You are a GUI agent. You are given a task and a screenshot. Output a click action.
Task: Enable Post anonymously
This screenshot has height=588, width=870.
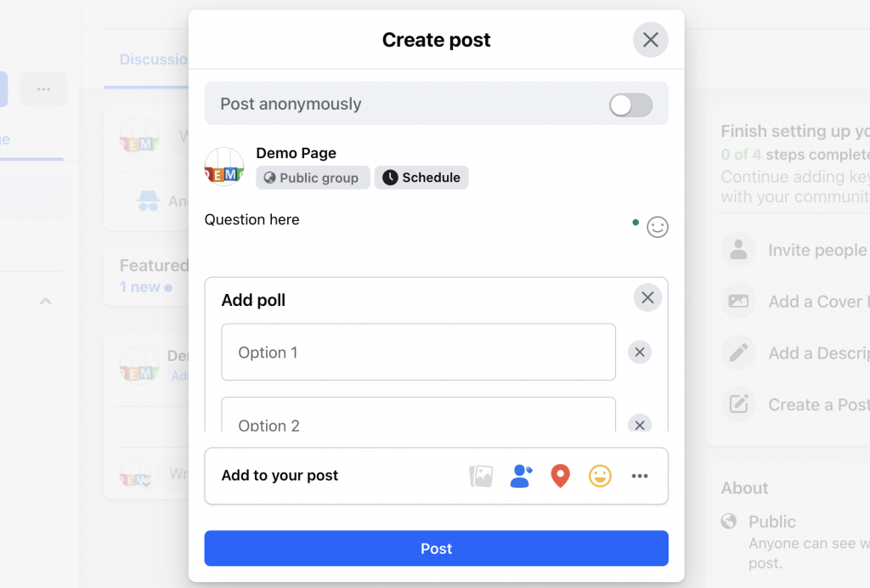(x=630, y=104)
